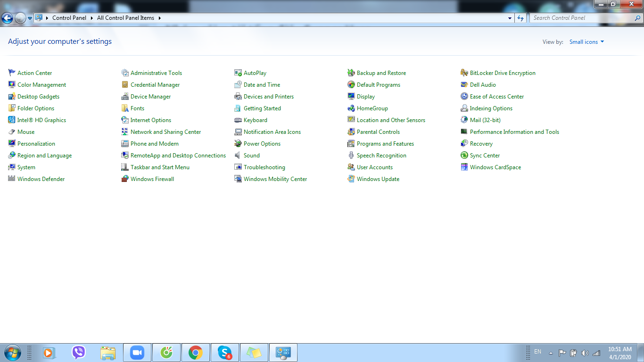The height and width of the screenshot is (362, 644).
Task: Click the Control Panel breadcrumb
Action: click(x=69, y=18)
